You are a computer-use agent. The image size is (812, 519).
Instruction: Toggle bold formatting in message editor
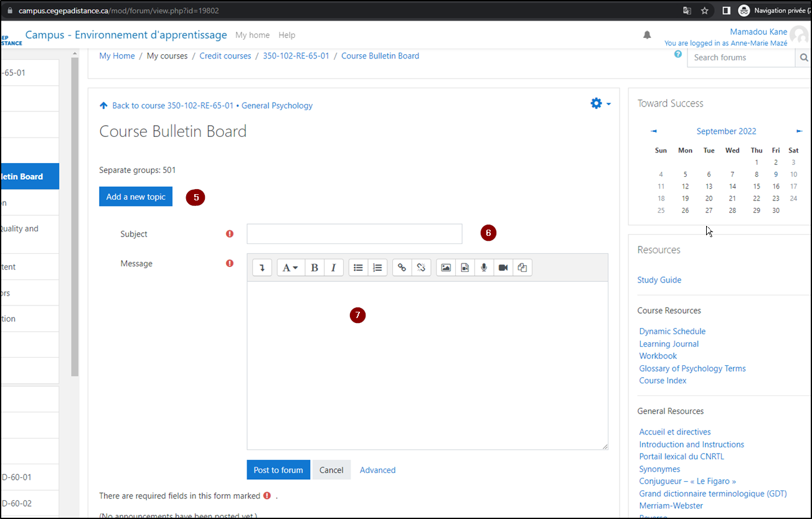[x=314, y=268]
